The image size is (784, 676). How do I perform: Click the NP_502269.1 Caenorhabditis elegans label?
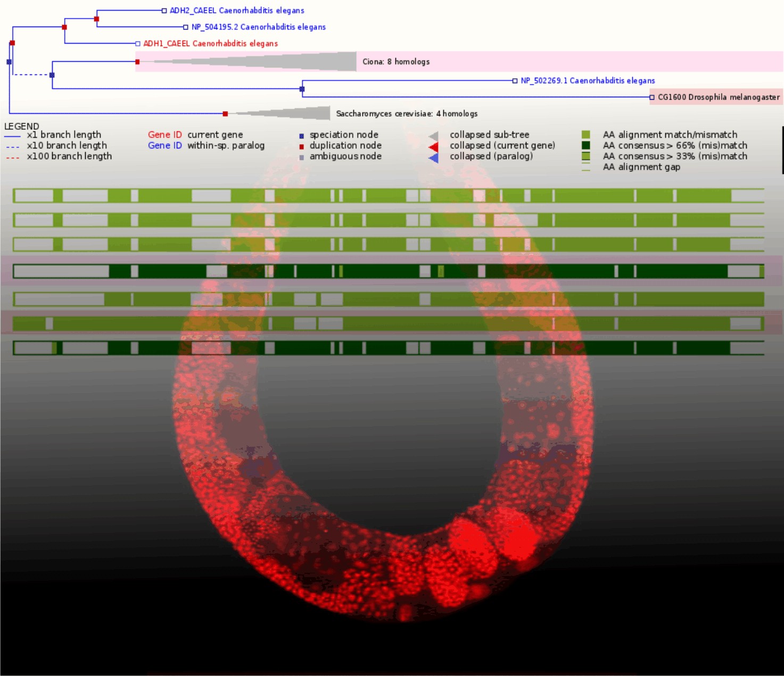click(x=588, y=81)
